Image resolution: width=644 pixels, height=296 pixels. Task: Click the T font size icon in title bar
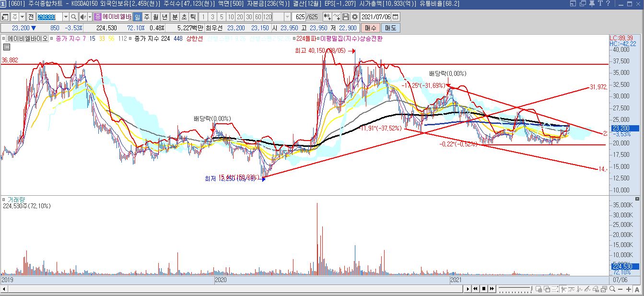[600, 4]
